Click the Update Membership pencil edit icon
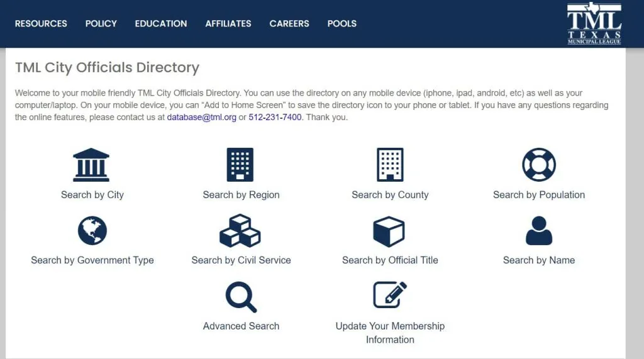This screenshot has width=644, height=359. pyautogui.click(x=390, y=294)
